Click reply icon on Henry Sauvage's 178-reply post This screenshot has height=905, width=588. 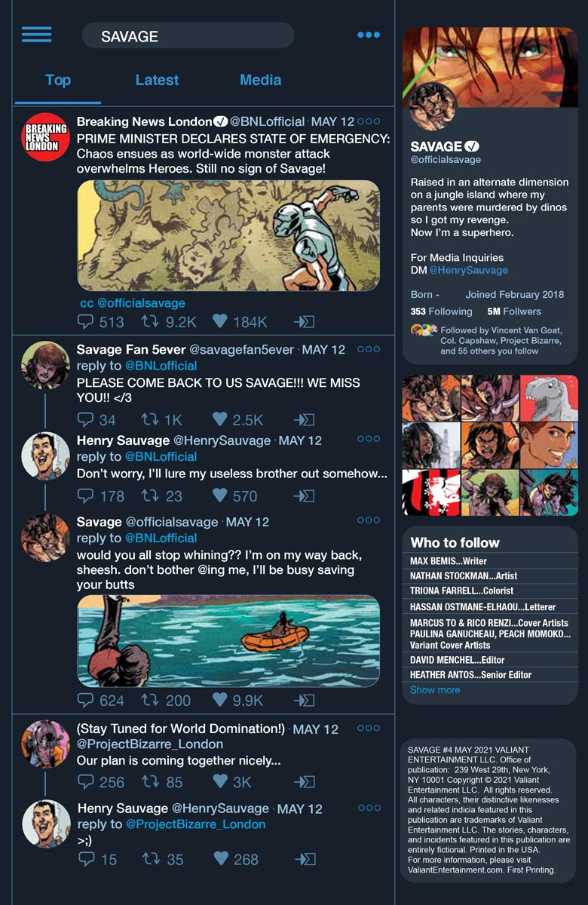[86, 496]
